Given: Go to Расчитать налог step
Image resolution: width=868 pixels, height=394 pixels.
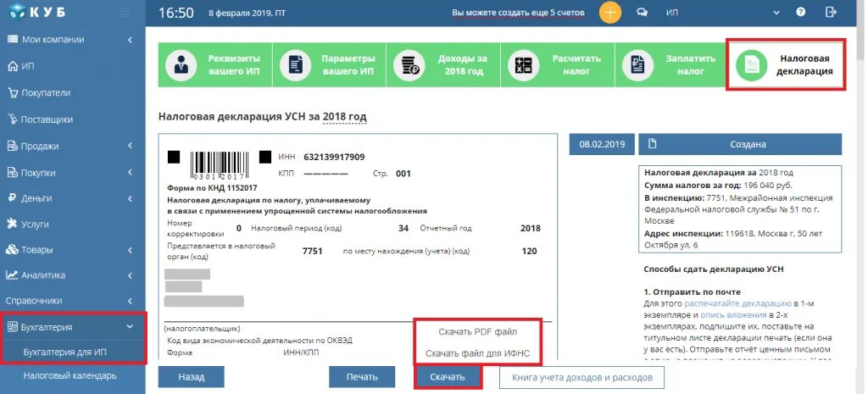Looking at the screenshot, I should coord(558,65).
